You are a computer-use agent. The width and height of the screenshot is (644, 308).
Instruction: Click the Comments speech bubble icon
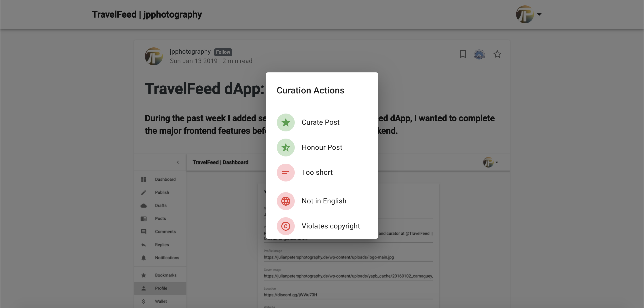(144, 232)
